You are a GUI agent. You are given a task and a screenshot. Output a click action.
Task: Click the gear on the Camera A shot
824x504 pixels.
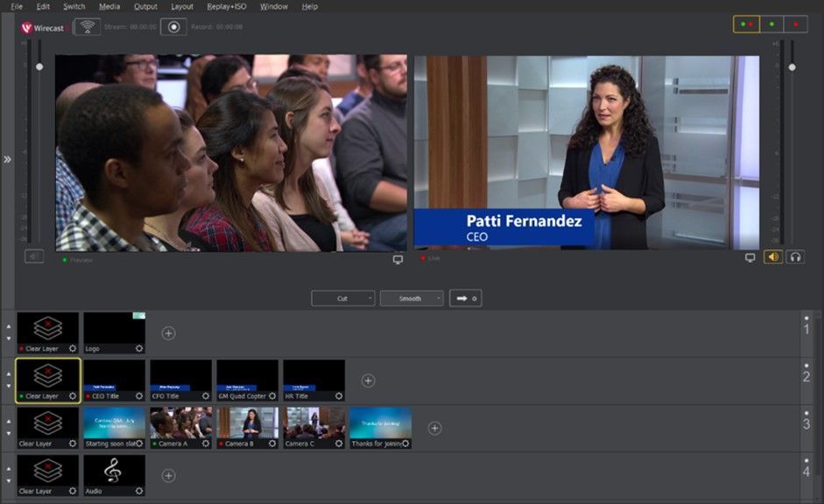[204, 443]
